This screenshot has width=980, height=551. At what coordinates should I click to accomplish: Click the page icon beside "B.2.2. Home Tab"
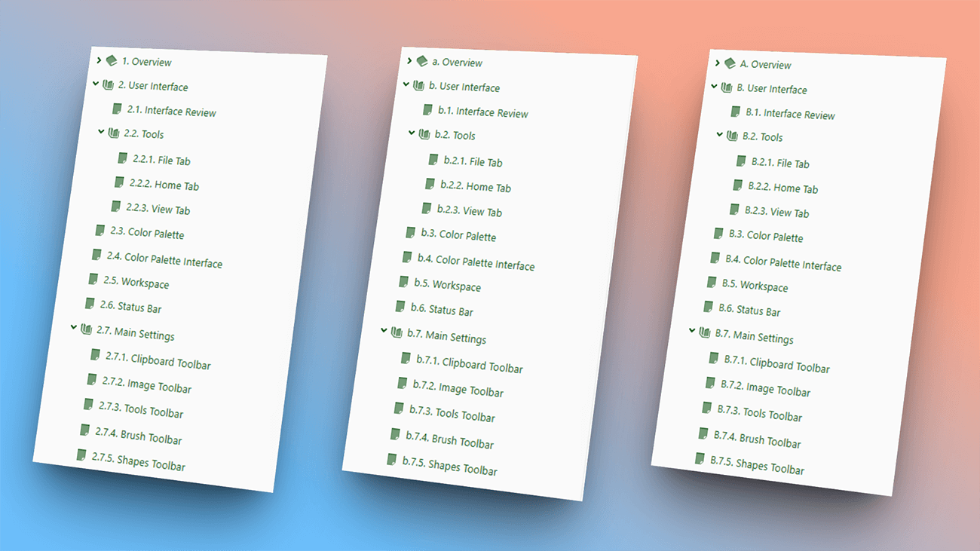(x=738, y=185)
